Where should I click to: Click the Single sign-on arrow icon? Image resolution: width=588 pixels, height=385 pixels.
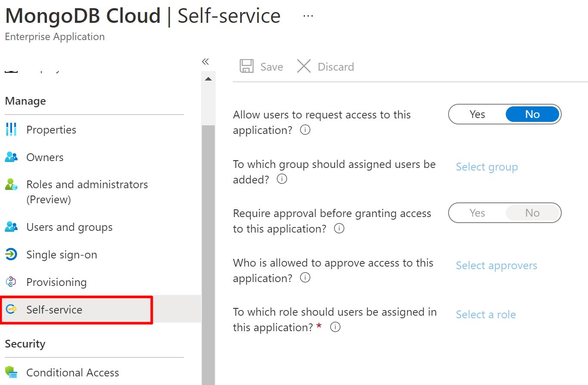(x=11, y=255)
